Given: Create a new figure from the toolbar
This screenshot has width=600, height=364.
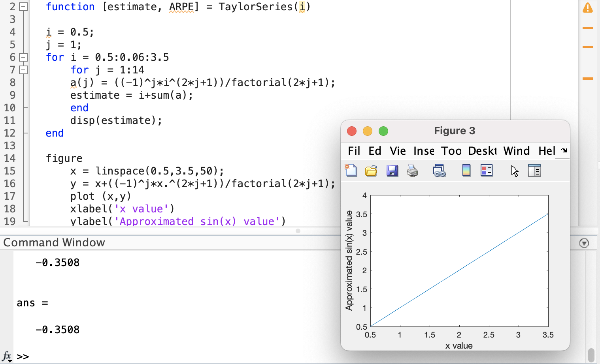Looking at the screenshot, I should tap(351, 170).
